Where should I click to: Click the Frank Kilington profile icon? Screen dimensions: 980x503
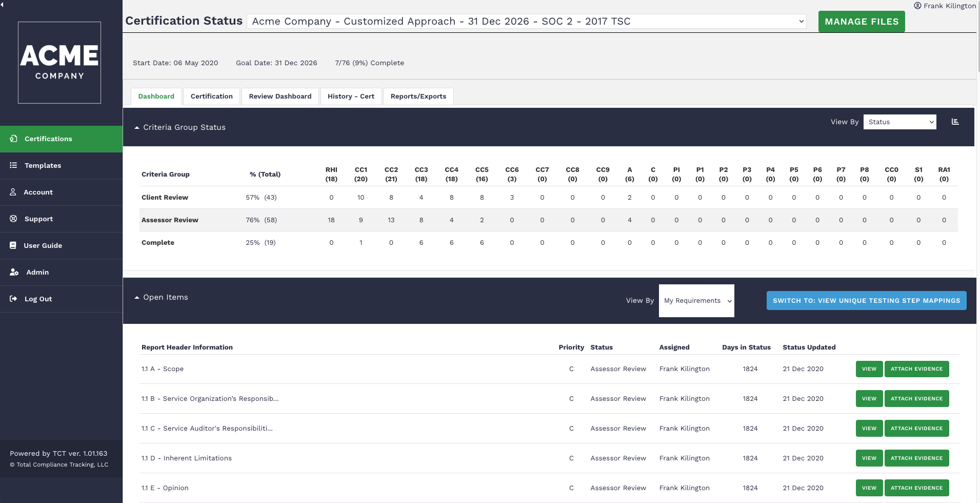tap(917, 6)
